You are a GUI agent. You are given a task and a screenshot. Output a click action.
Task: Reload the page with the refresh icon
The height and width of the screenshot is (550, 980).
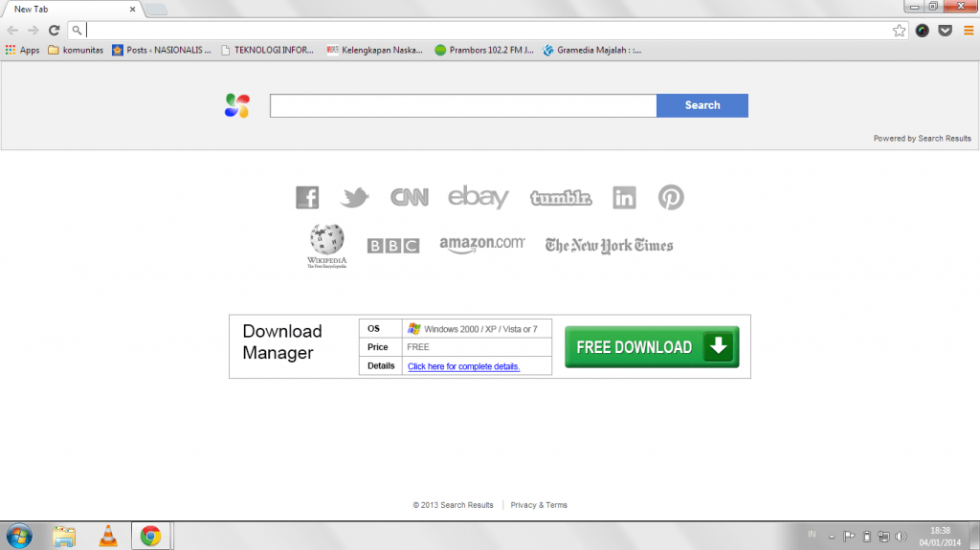[55, 30]
